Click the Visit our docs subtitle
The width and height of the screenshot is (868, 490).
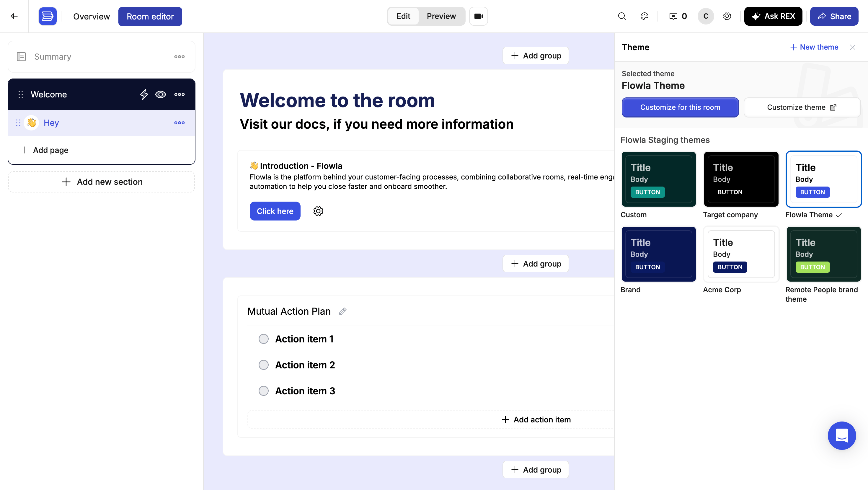click(x=376, y=124)
